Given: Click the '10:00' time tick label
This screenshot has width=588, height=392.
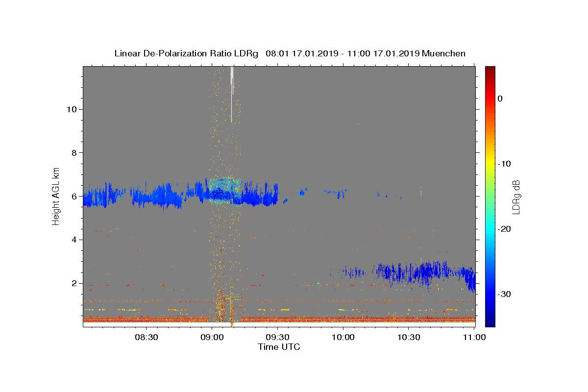Looking at the screenshot, I should point(343,338).
